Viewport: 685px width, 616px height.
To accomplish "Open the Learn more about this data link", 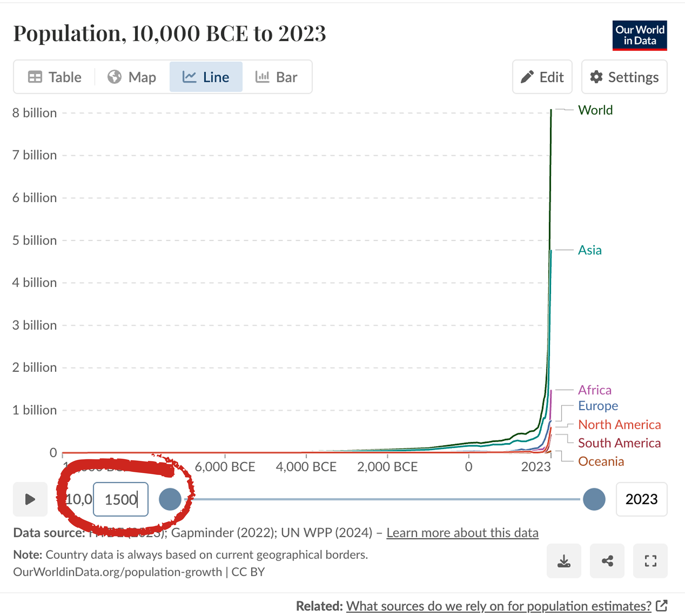I will point(462,533).
